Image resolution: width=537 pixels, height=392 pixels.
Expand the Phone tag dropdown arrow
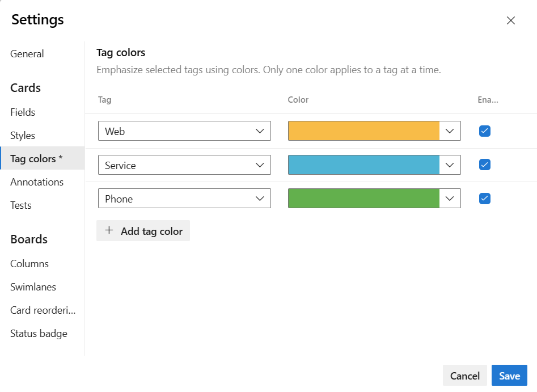[x=260, y=199]
